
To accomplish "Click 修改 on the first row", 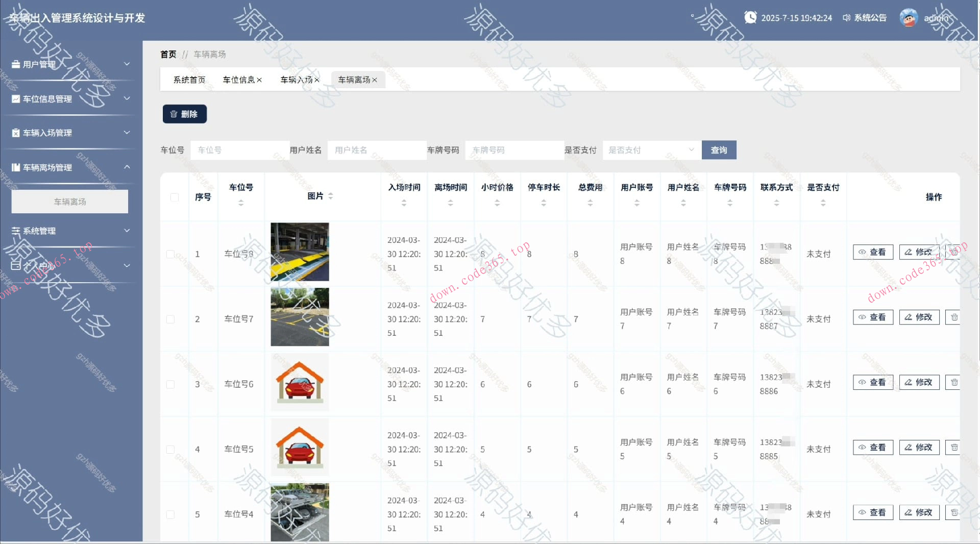I will tap(919, 252).
